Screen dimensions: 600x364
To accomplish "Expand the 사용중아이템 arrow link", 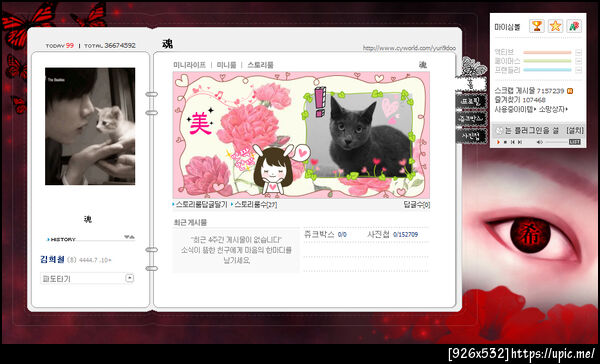I will [x=515, y=109].
